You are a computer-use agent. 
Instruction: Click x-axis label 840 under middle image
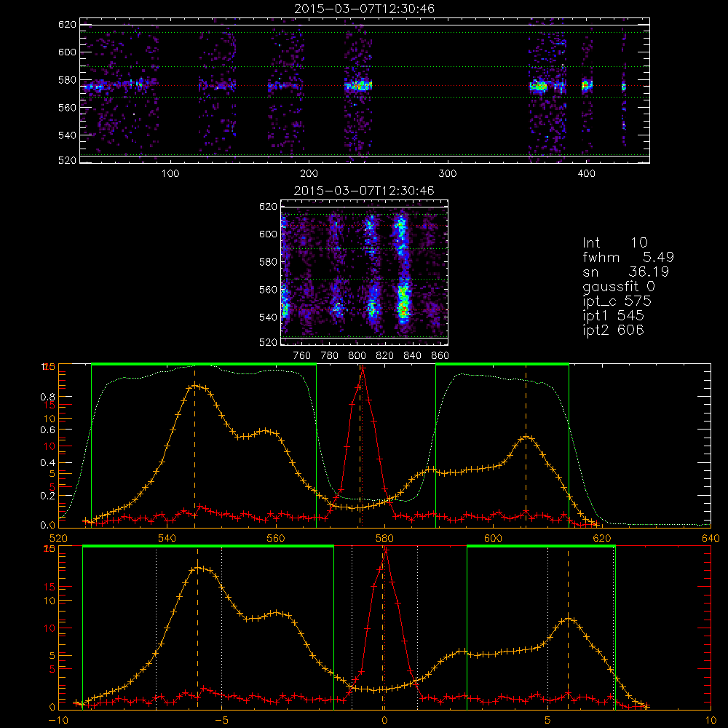click(412, 356)
